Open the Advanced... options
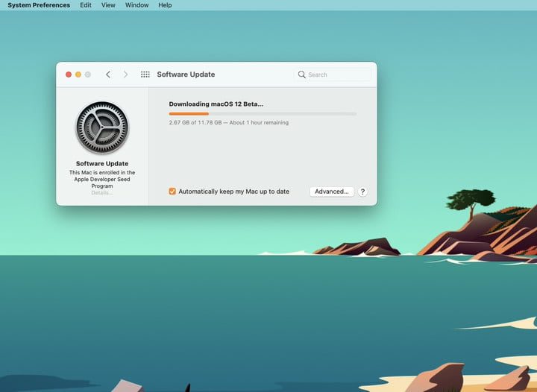Viewport: 537px width, 392px height. [x=331, y=192]
